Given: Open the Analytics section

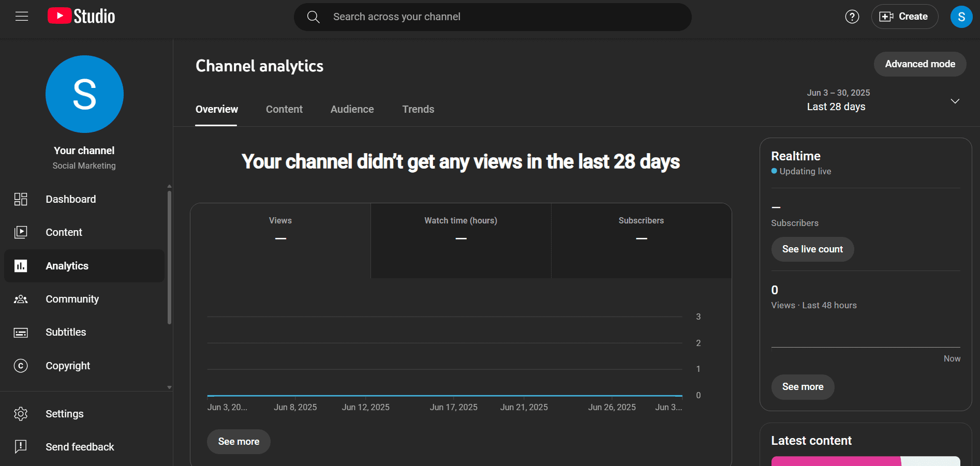Looking at the screenshot, I should click(66, 266).
